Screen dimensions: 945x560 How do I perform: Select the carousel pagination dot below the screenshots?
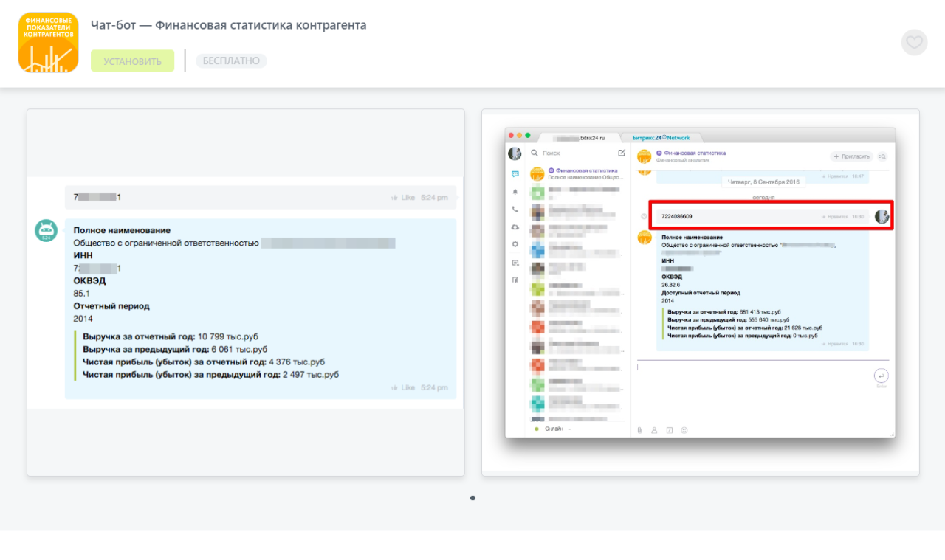coord(472,498)
